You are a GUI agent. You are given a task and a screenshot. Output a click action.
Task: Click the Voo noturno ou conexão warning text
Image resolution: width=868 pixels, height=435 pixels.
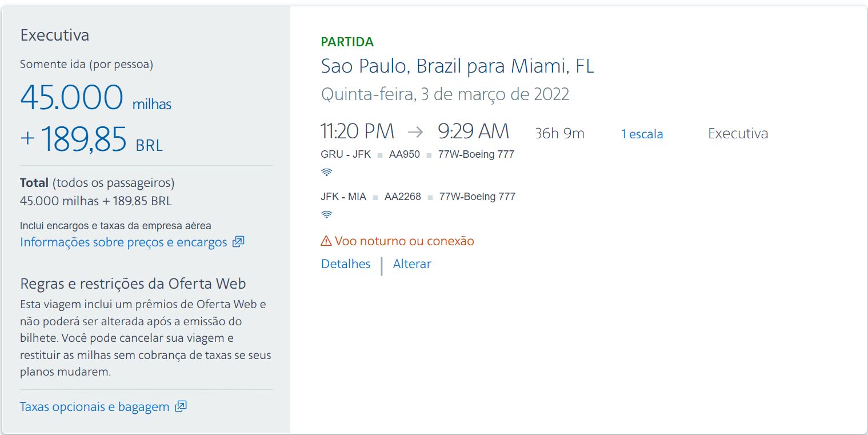405,241
